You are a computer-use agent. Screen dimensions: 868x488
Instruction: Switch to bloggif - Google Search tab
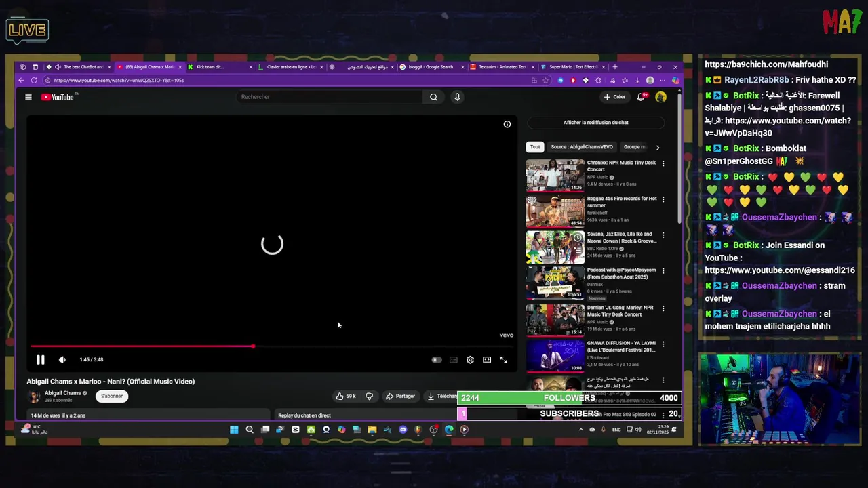[431, 67]
